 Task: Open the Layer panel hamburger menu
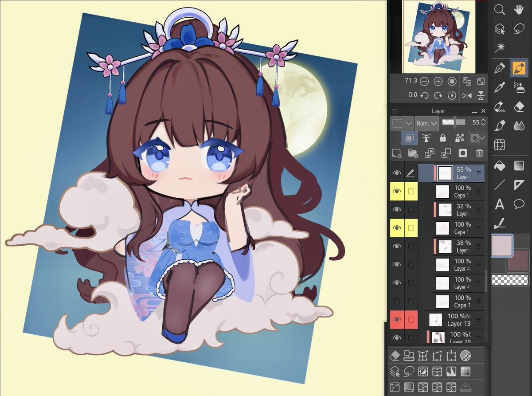point(395,111)
